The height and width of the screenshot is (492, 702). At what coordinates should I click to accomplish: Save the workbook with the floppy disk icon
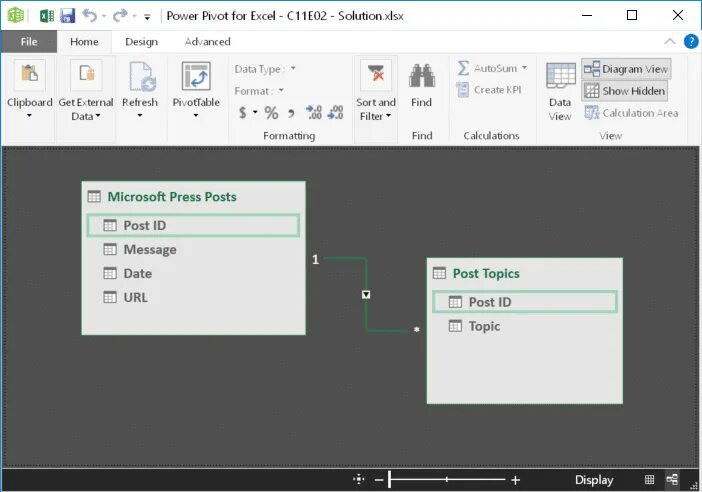point(67,16)
